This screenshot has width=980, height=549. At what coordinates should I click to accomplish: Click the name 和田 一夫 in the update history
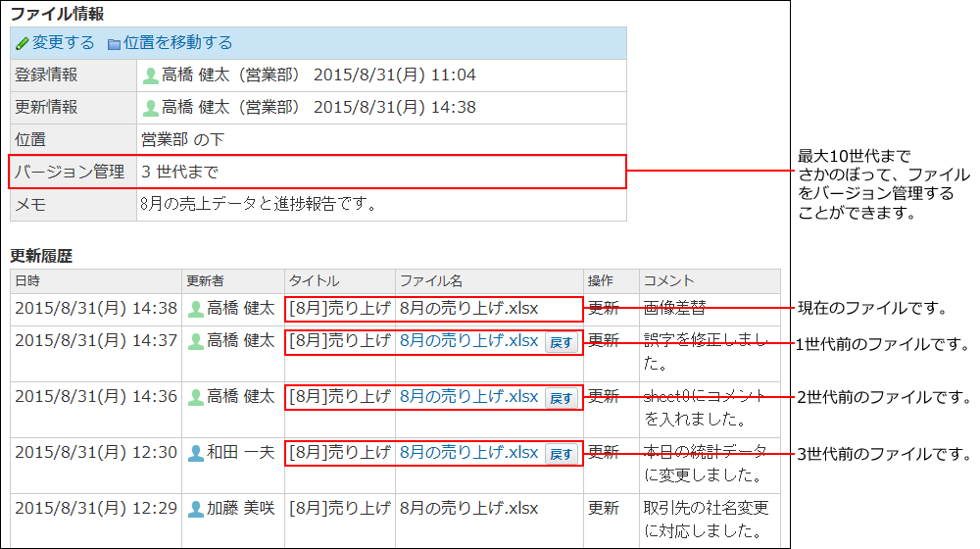(x=241, y=453)
